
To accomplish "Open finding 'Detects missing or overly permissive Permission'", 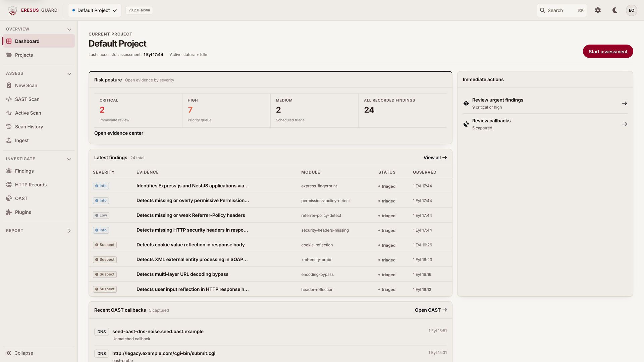I will 193,200.
